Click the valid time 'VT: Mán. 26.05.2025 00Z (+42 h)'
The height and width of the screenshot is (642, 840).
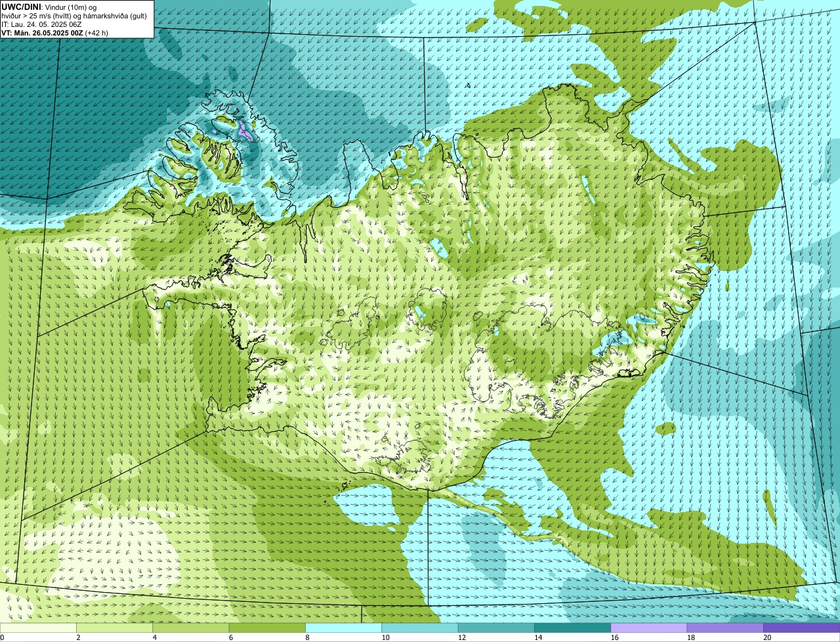[54, 33]
